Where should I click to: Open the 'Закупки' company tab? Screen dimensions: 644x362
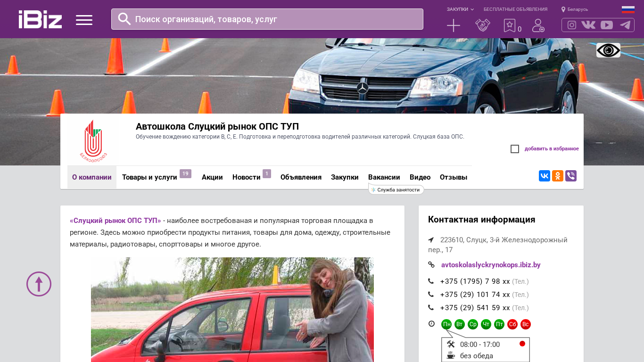[x=345, y=177]
